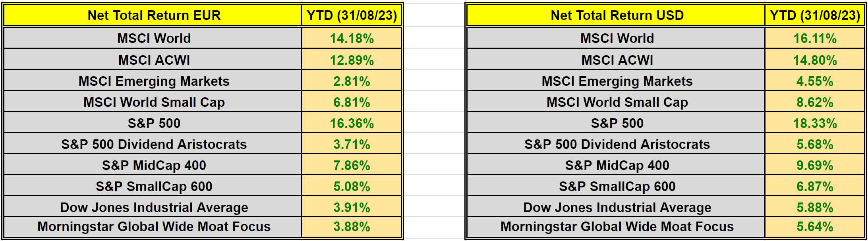The height and width of the screenshot is (241, 868).
Task: Click the EUR table YTD (31/08/23) header
Action: pos(352,15)
